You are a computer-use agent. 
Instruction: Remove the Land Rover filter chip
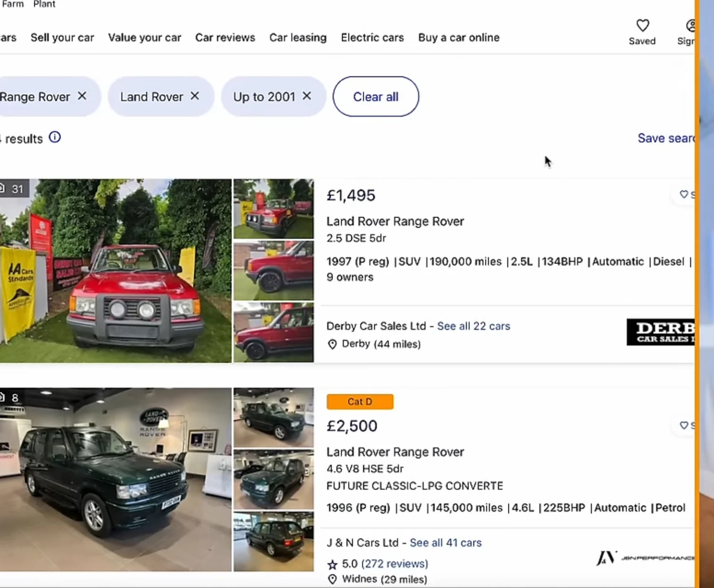click(x=195, y=96)
